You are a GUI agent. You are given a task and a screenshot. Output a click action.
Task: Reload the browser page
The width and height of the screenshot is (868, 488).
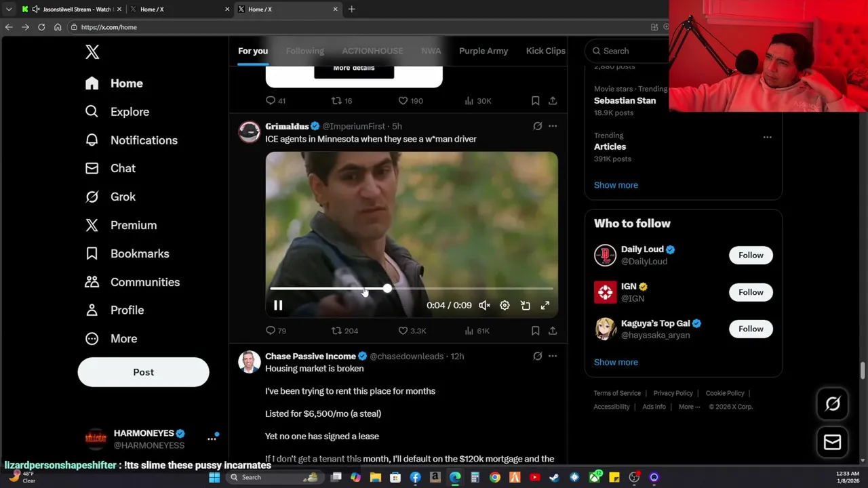pos(41,27)
